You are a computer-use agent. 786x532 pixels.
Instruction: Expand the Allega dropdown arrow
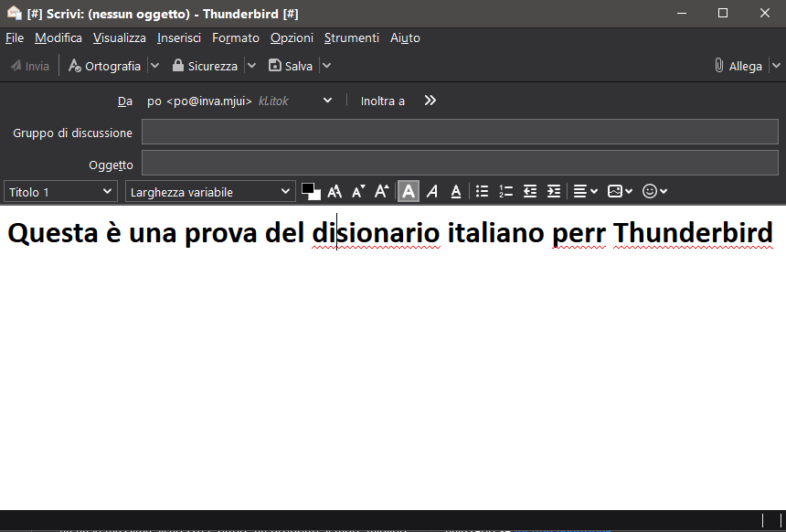(776, 66)
